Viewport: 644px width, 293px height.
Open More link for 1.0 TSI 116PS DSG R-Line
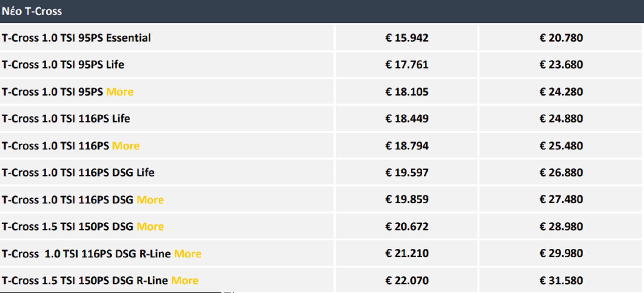(188, 254)
